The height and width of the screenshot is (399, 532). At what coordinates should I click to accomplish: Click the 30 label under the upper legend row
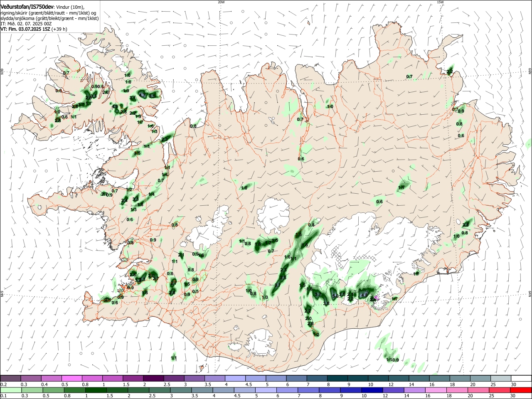coord(514,384)
